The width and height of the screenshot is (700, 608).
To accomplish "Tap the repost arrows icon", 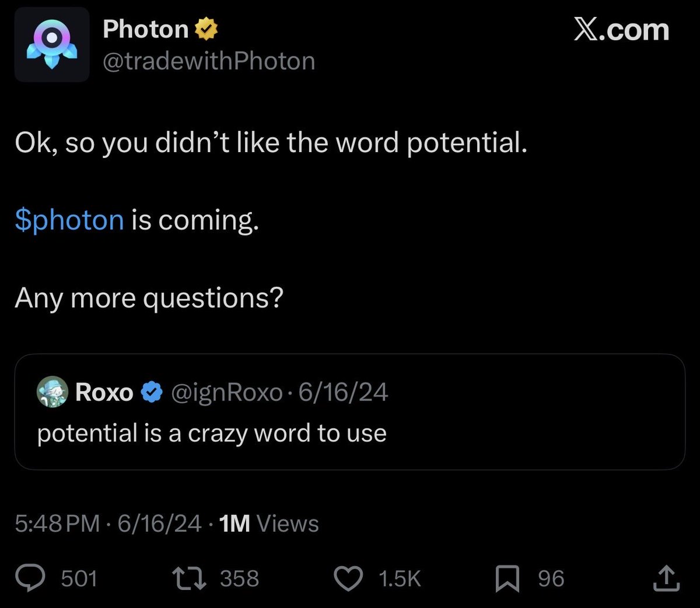I will tap(189, 578).
